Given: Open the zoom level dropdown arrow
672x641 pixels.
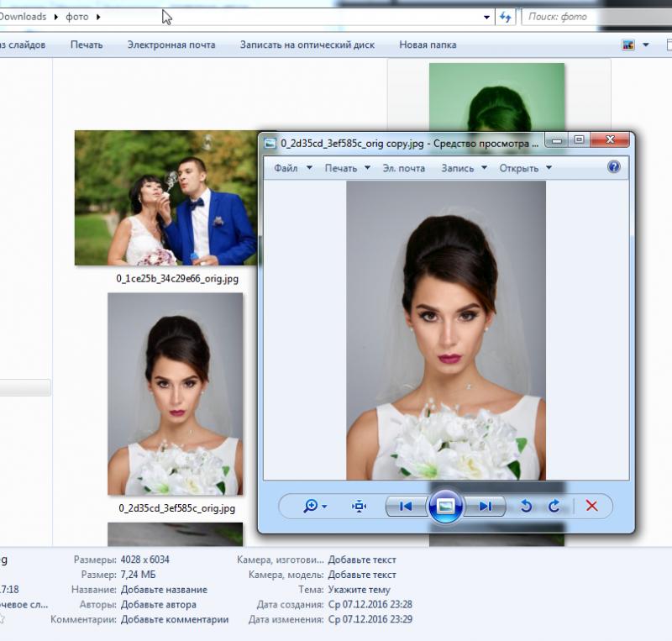Looking at the screenshot, I should (324, 507).
